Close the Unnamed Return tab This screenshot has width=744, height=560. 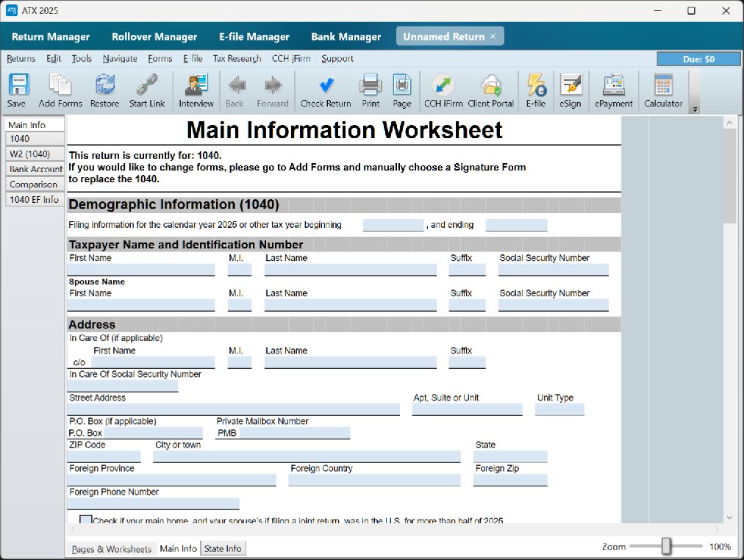click(x=493, y=37)
